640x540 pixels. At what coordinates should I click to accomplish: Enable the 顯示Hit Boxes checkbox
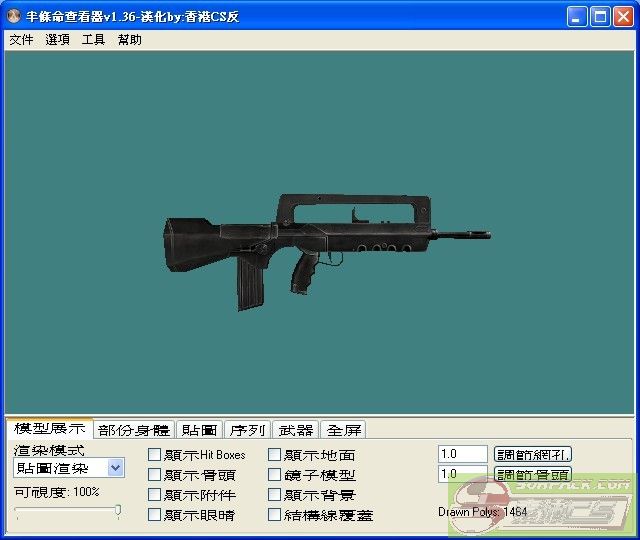[x=155, y=455]
